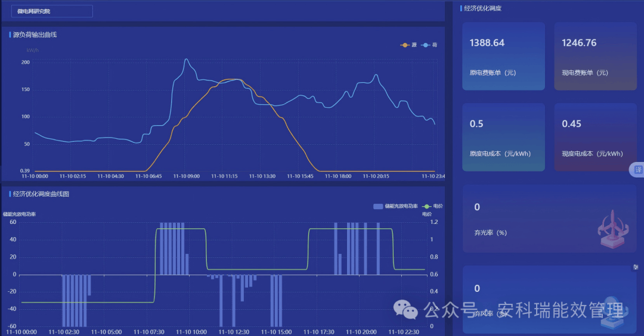This screenshot has height=336, width=644.
Task: Click the green 电价 legend line marker
Action: click(x=426, y=206)
